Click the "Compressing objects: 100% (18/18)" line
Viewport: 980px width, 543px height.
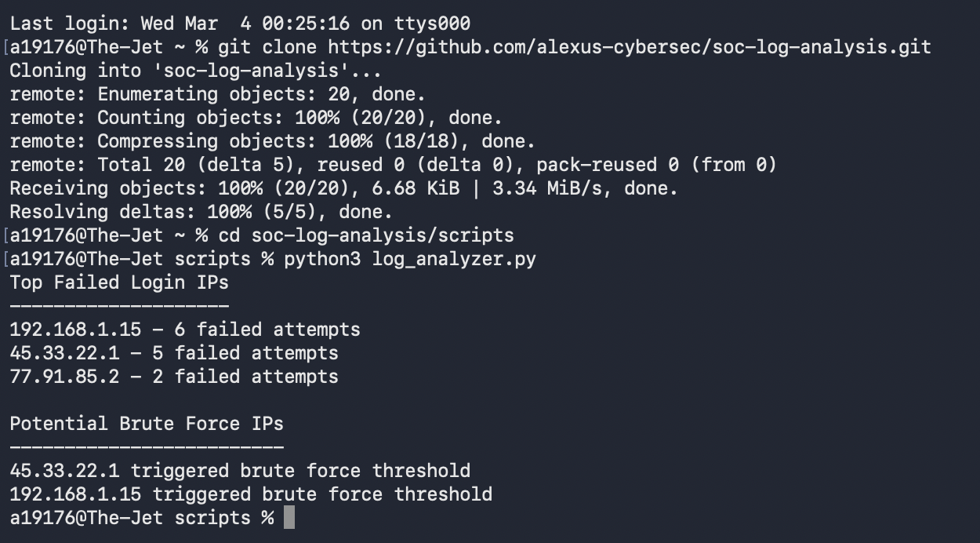pyautogui.click(x=272, y=141)
